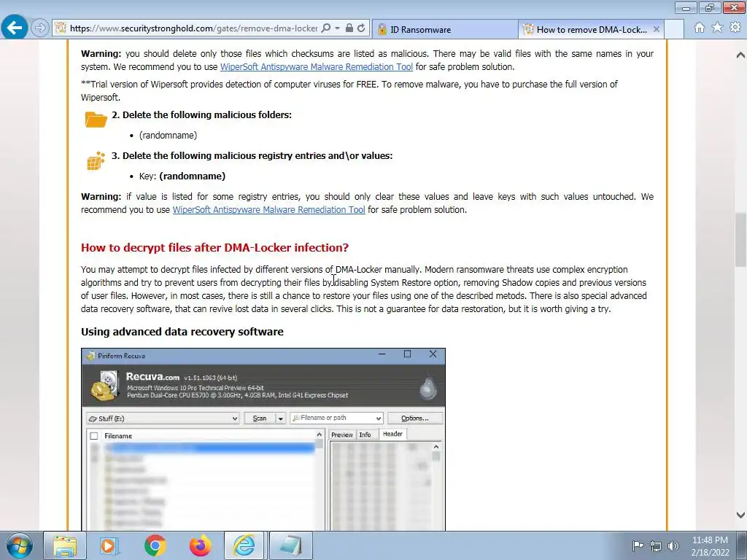Click the site favicon in the address bar

pyautogui.click(x=61, y=28)
